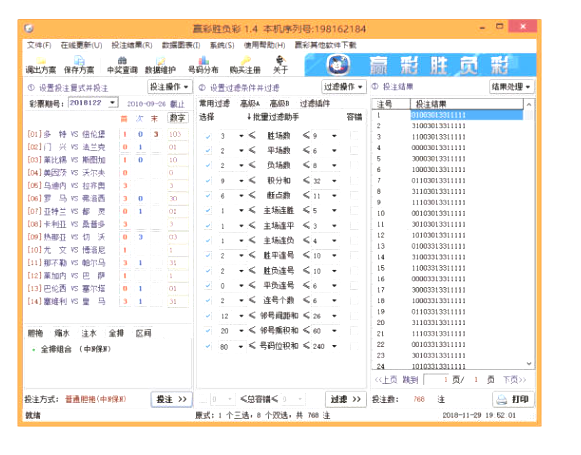Click the 打印 button

click(x=514, y=399)
